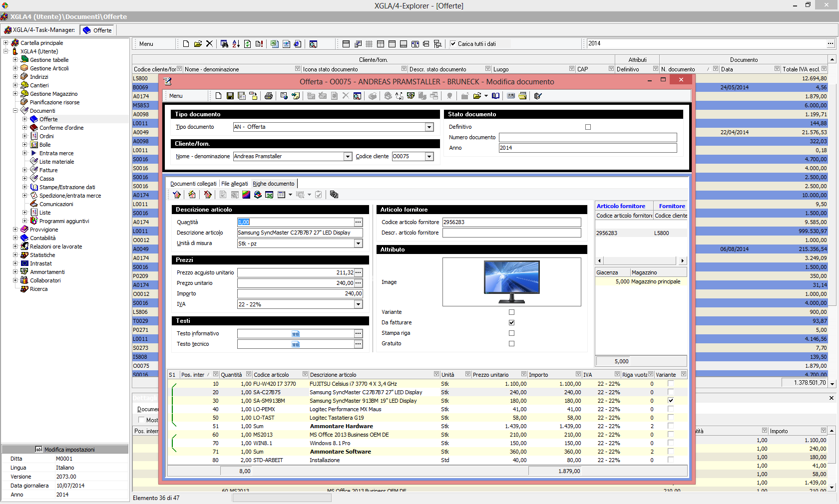Select Fatture in the Documenti tree
Screen dimensions: 839x504
(x=48, y=170)
